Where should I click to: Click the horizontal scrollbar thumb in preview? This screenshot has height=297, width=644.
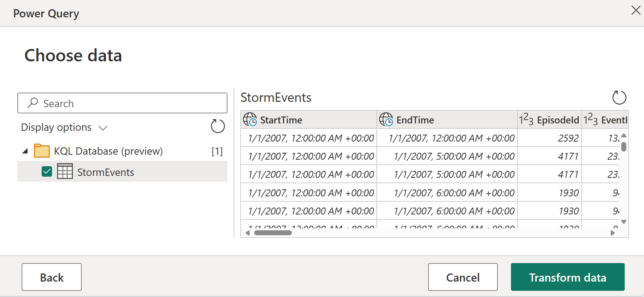pyautogui.click(x=273, y=233)
